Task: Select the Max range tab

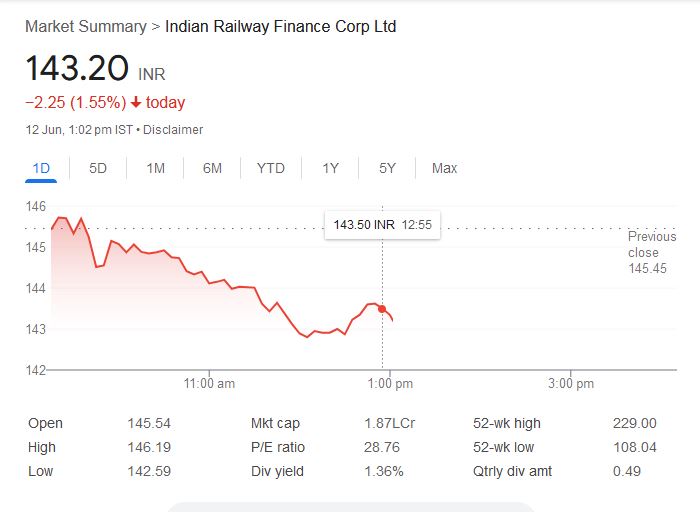Action: (444, 168)
